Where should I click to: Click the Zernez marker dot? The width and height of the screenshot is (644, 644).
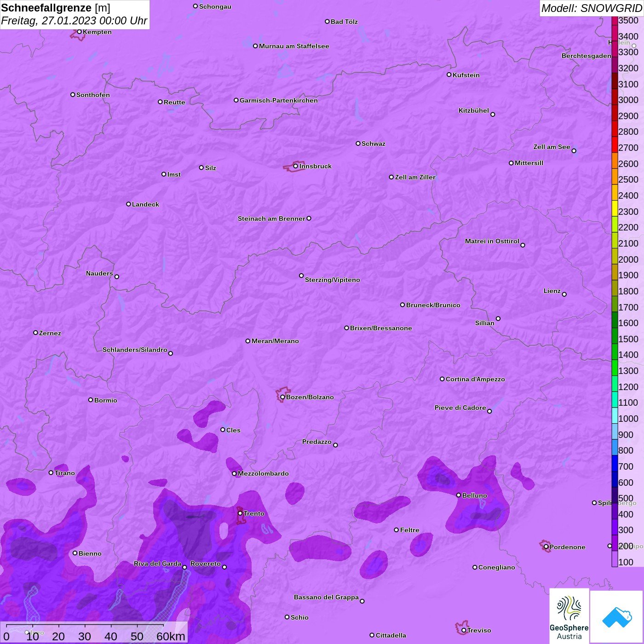point(35,333)
